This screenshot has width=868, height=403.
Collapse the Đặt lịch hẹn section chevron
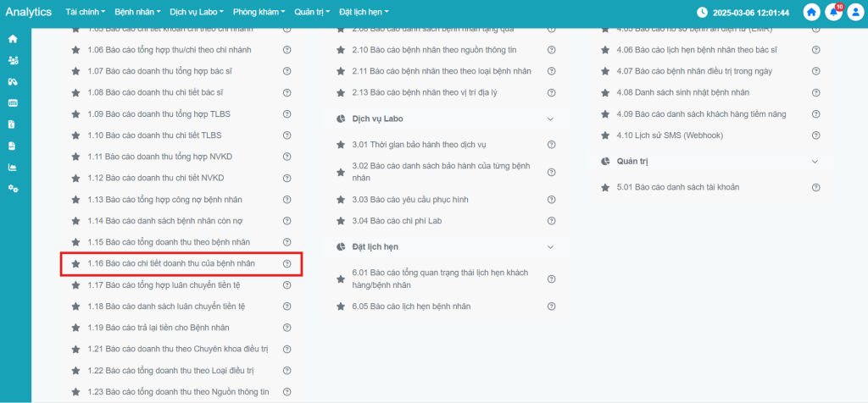click(551, 247)
